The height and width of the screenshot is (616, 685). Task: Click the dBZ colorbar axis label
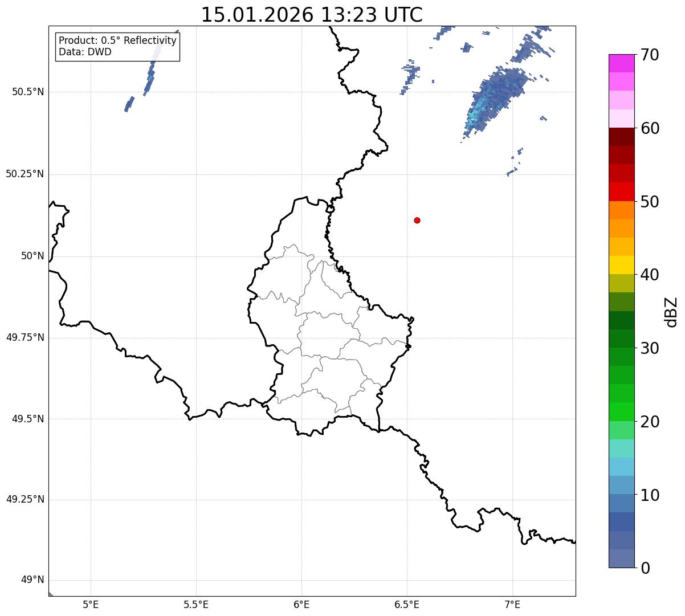[671, 312]
